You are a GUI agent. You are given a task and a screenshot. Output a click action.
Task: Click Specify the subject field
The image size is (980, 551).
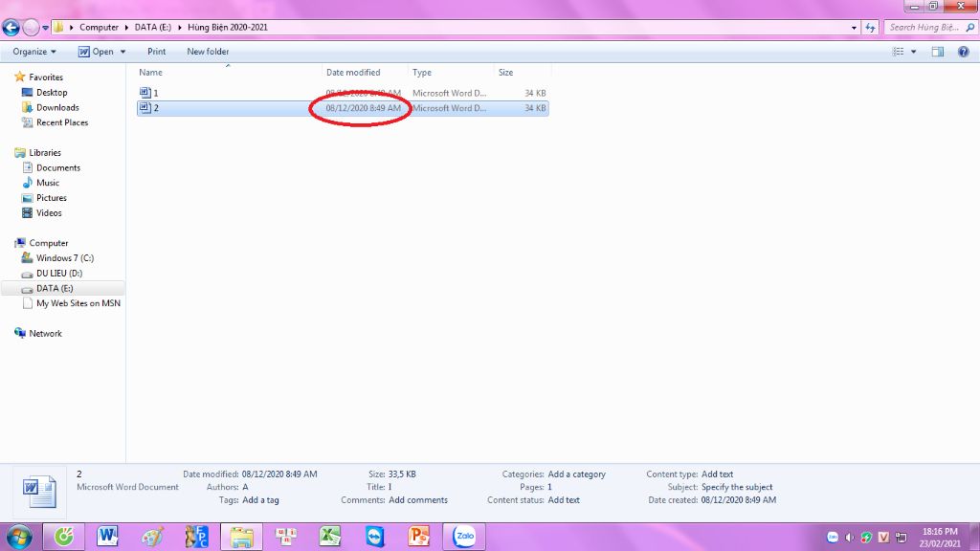tap(737, 487)
